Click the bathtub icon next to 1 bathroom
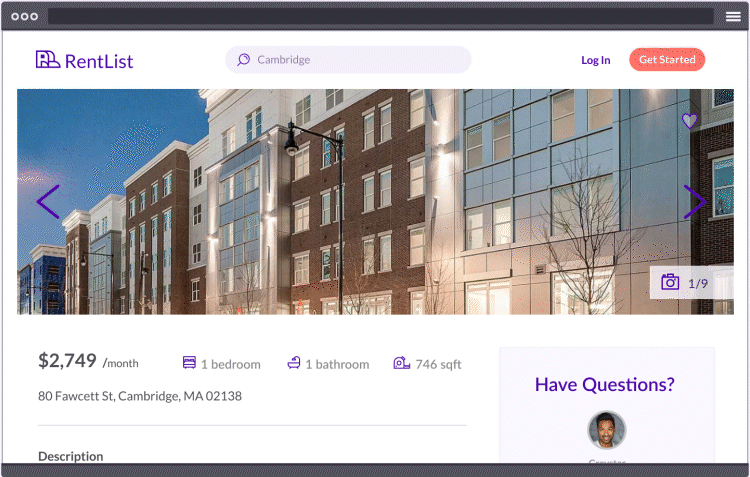The height and width of the screenshot is (477, 750). [294, 363]
